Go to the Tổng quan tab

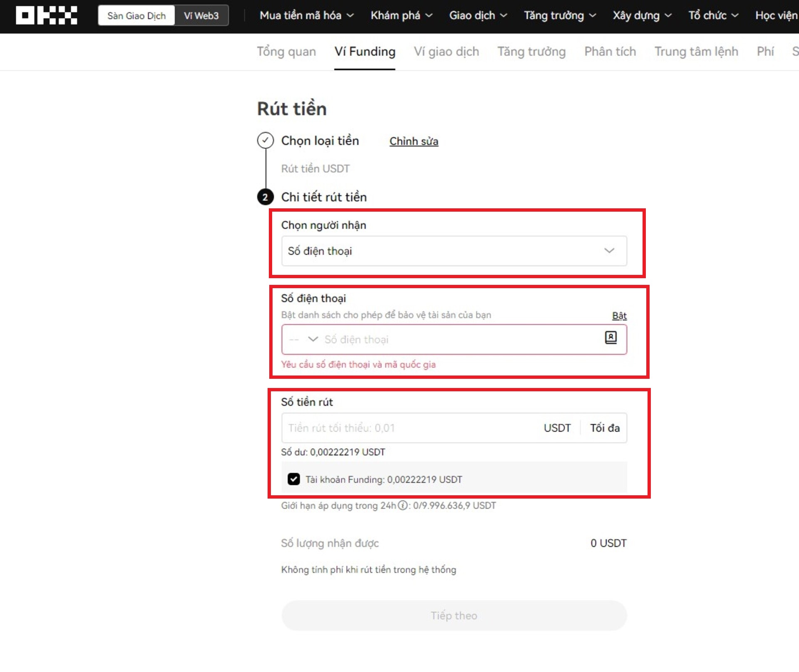click(x=286, y=52)
